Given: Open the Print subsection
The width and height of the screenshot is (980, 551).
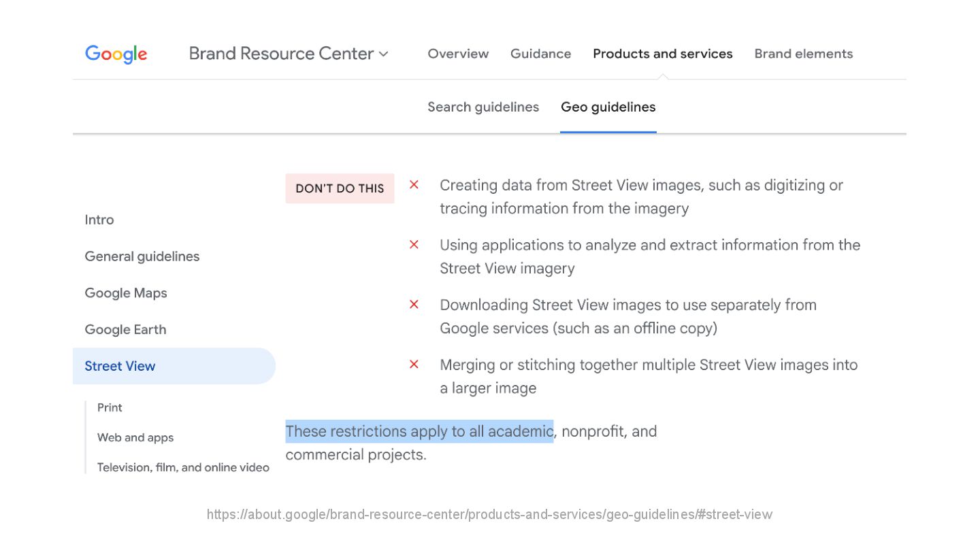Looking at the screenshot, I should (x=110, y=407).
